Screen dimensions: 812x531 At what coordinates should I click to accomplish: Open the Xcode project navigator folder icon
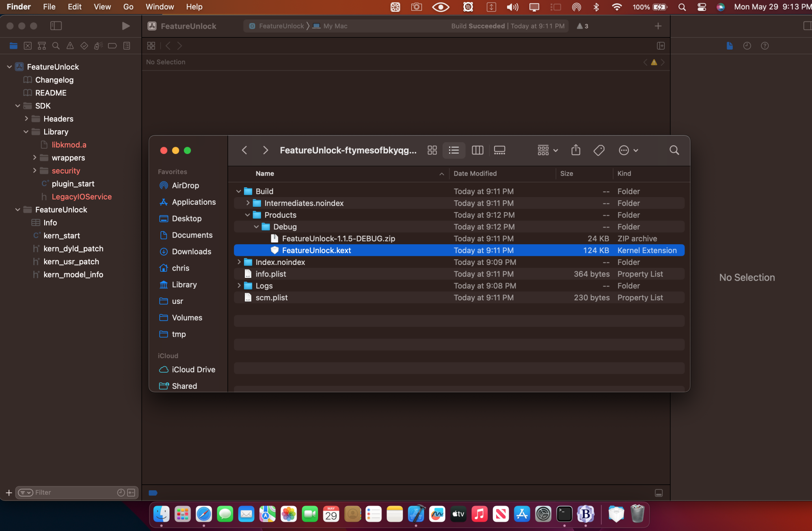(x=13, y=46)
